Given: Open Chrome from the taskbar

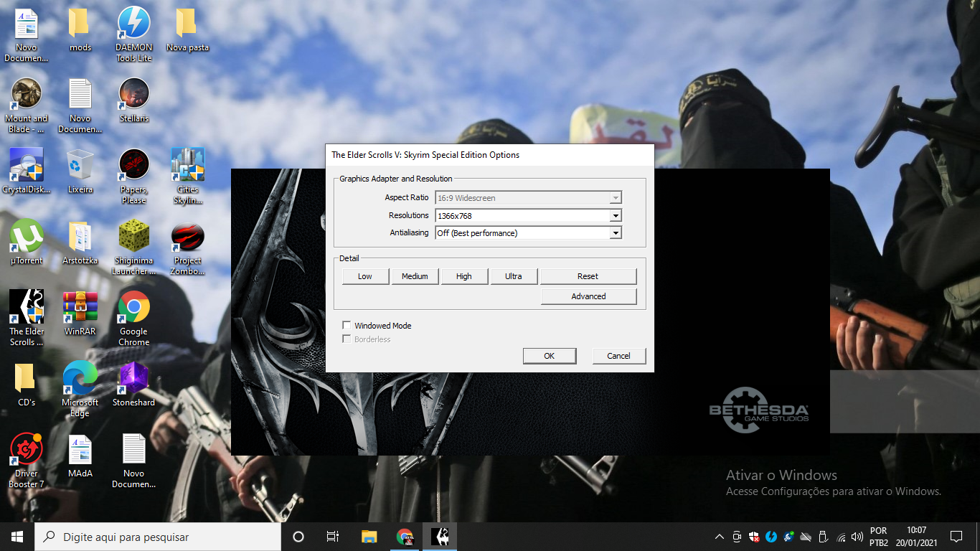Looking at the screenshot, I should pos(405,537).
